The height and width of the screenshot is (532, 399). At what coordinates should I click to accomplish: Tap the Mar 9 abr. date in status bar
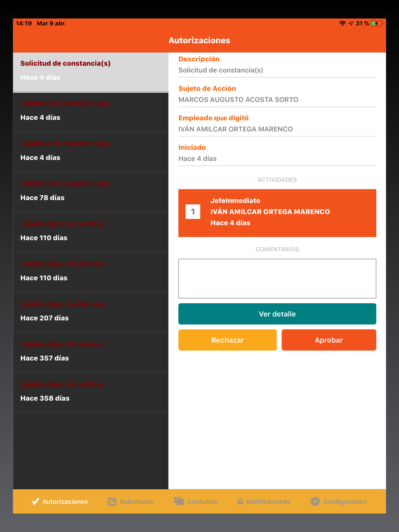click(51, 23)
